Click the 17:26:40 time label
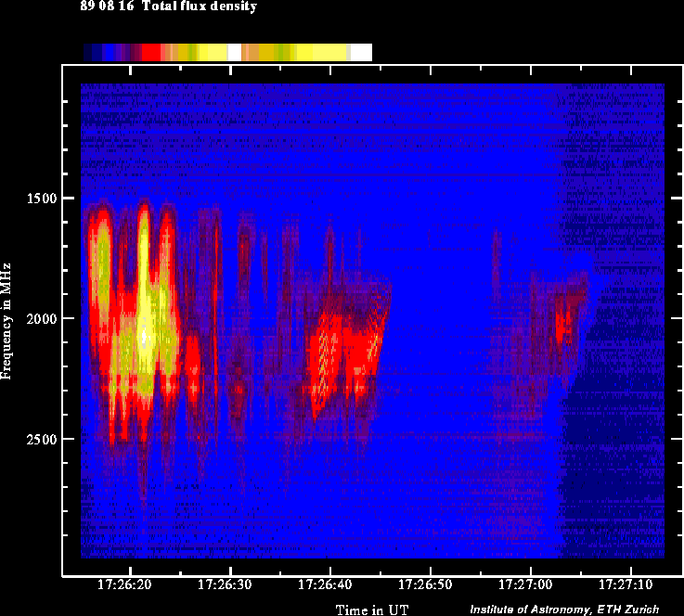Screen dimensions: 684x616 coord(325,584)
